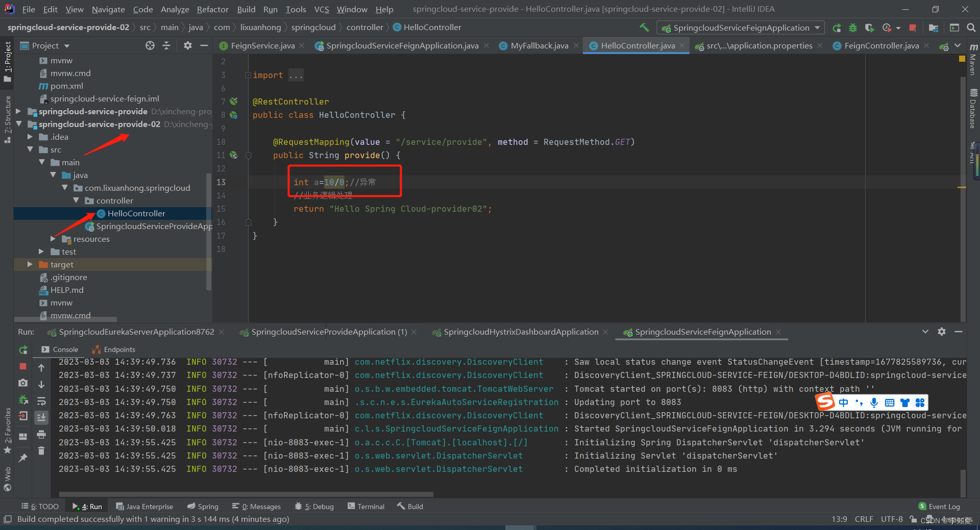Run with coverage using the shield icon
The image size is (980, 530).
pyautogui.click(x=870, y=28)
